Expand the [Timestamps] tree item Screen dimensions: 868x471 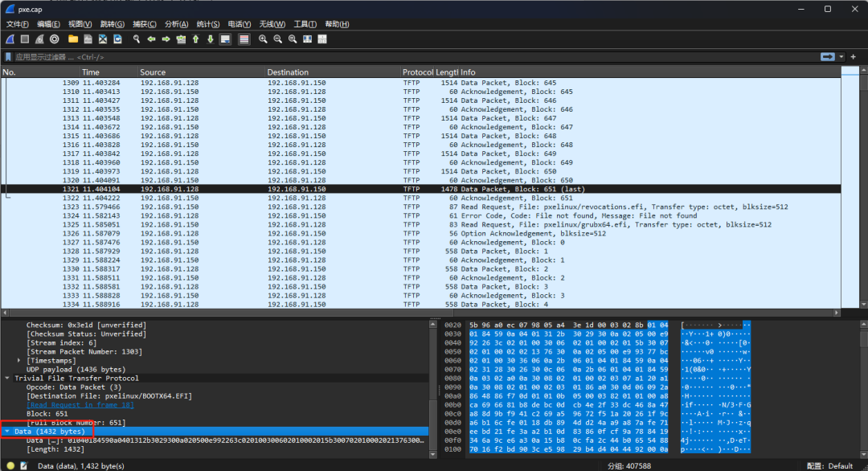tap(20, 360)
